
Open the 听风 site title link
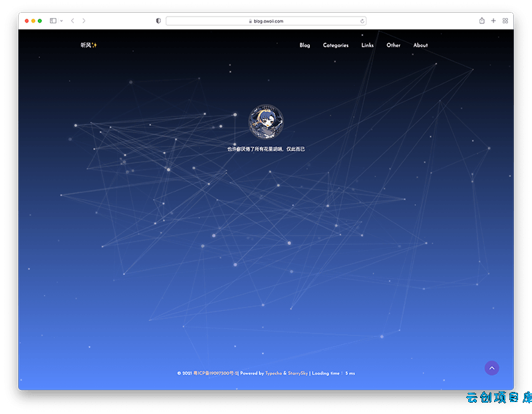coord(88,45)
